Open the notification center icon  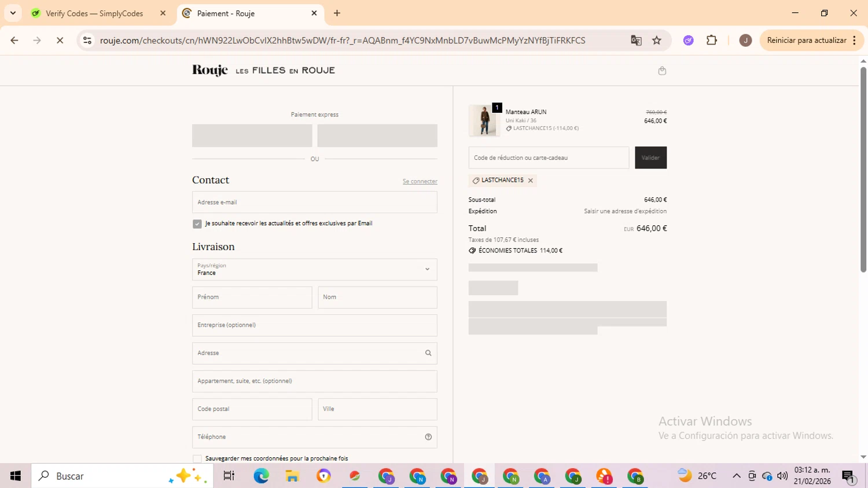(x=848, y=476)
